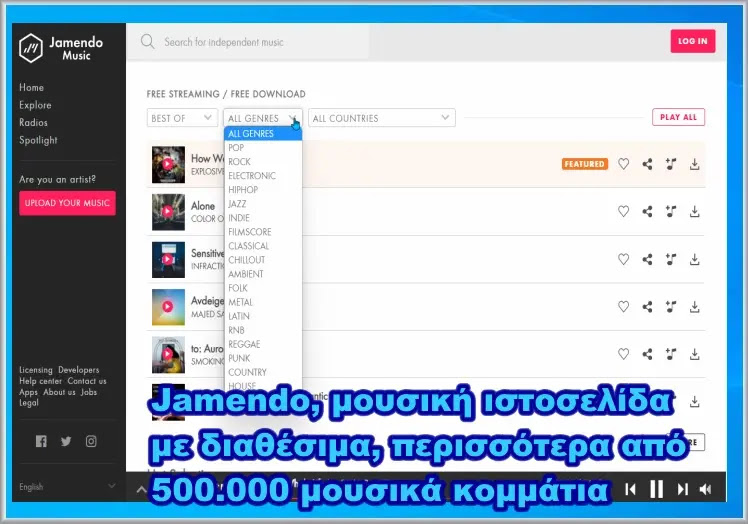The height and width of the screenshot is (524, 748).
Task: Pause the current track
Action: [657, 489]
